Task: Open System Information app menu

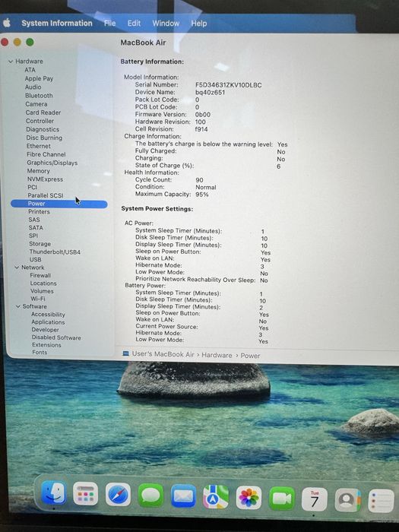Action: [57, 23]
